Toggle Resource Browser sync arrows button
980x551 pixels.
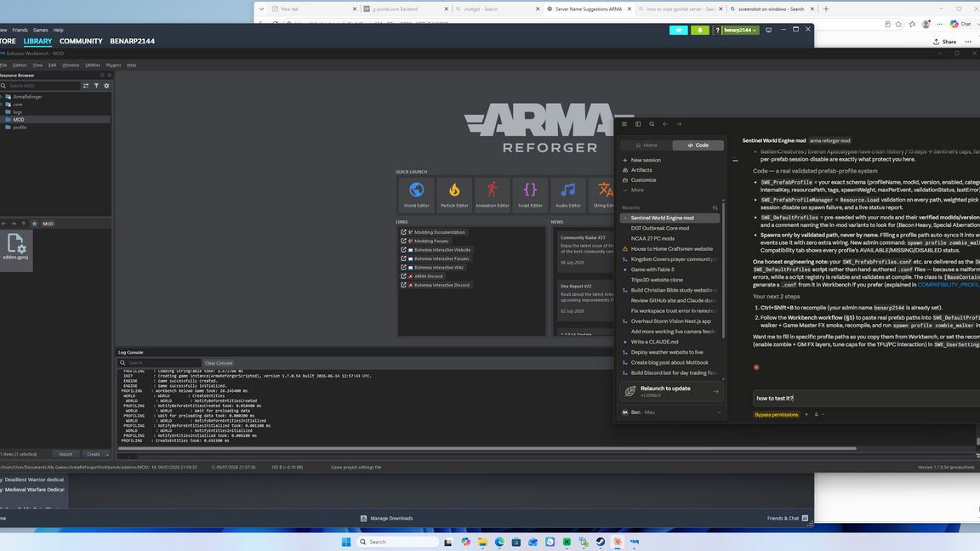tap(86, 86)
